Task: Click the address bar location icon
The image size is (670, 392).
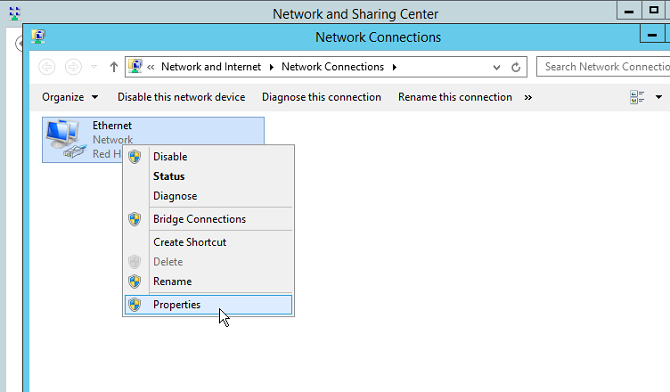Action: click(135, 67)
